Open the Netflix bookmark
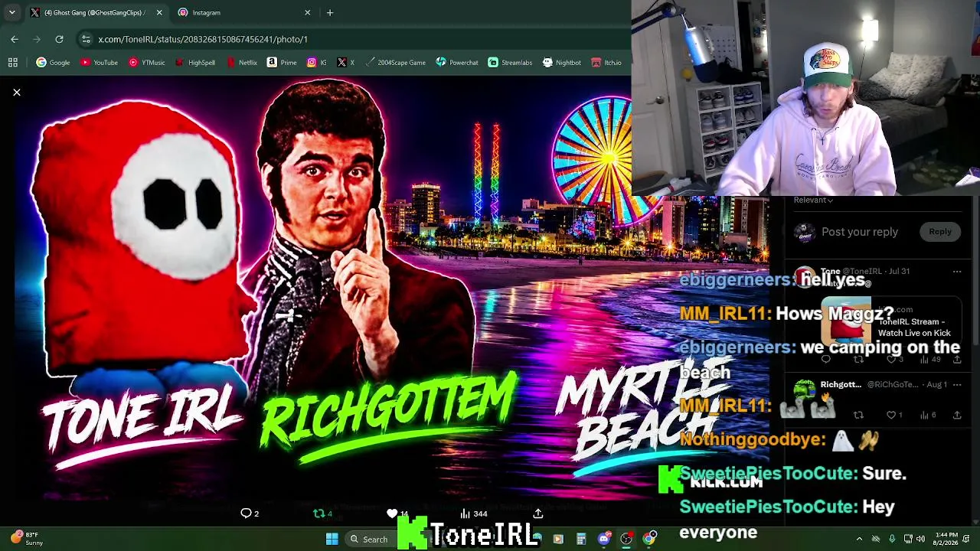The image size is (980, 551). point(241,63)
